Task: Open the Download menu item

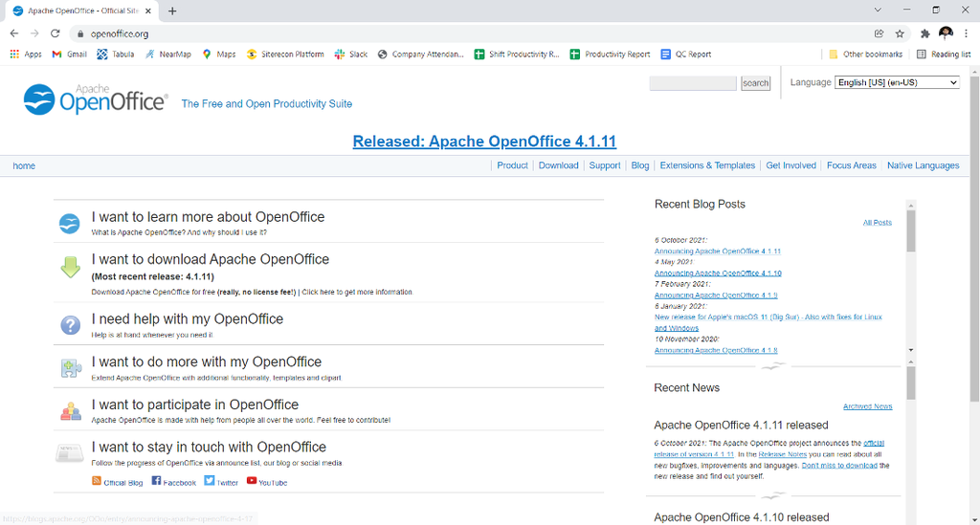Action: pos(559,165)
